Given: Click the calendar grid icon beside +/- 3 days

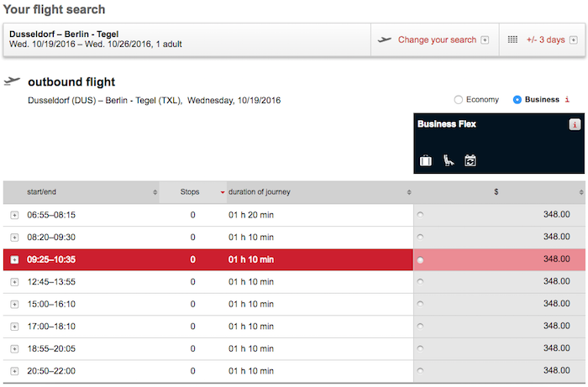Looking at the screenshot, I should 512,39.
